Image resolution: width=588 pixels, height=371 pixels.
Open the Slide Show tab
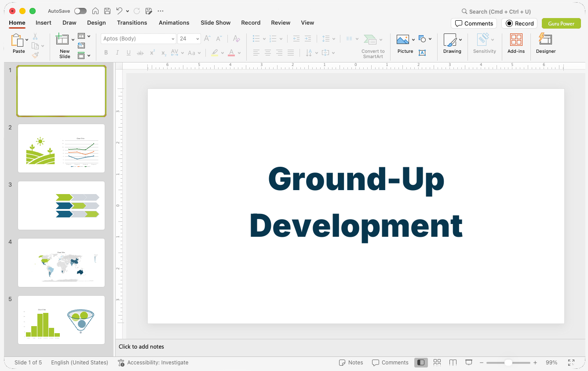(215, 22)
